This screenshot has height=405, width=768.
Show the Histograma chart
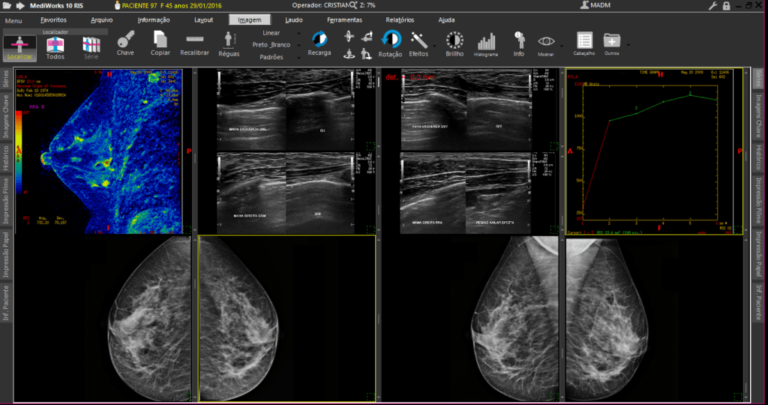click(486, 45)
